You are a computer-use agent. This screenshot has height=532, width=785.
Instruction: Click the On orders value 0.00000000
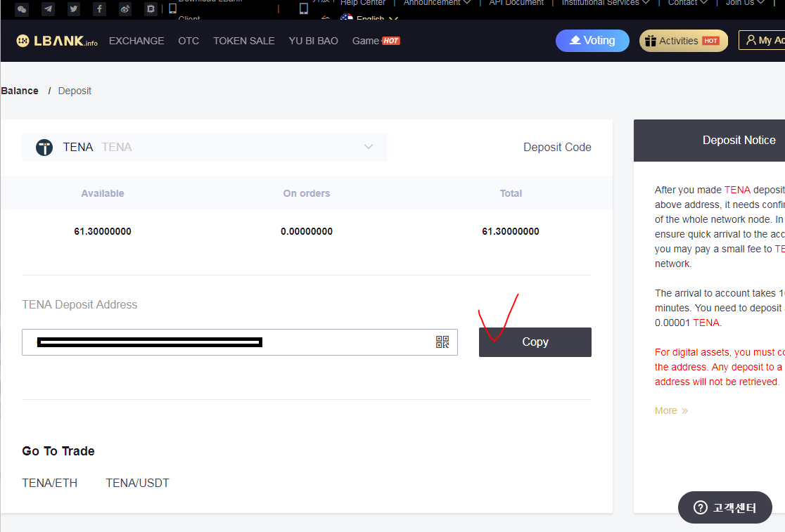coord(307,231)
